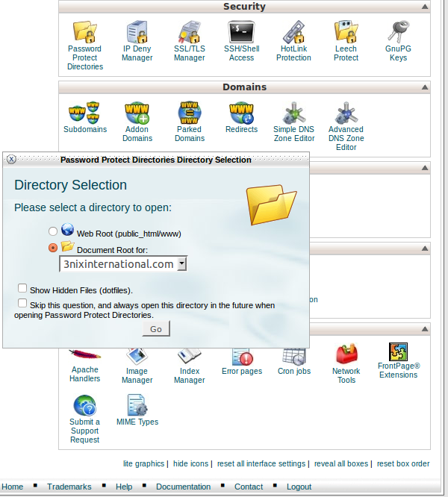Close the Directory Selection dialog
Image resolution: width=448 pixels, height=497 pixels.
tap(11, 159)
